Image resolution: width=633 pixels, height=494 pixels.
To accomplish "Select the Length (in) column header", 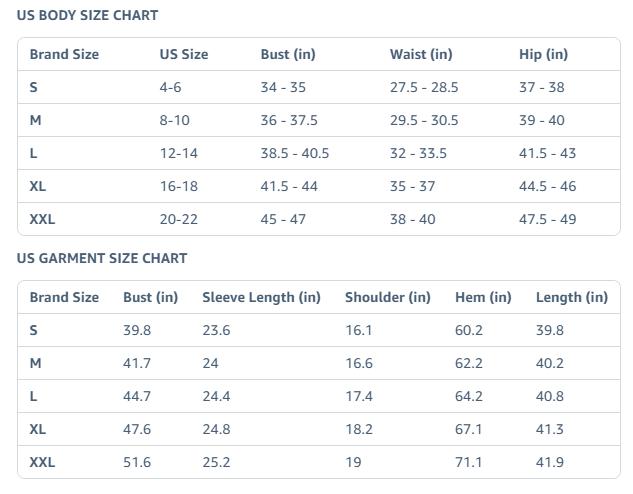I will point(572,297).
